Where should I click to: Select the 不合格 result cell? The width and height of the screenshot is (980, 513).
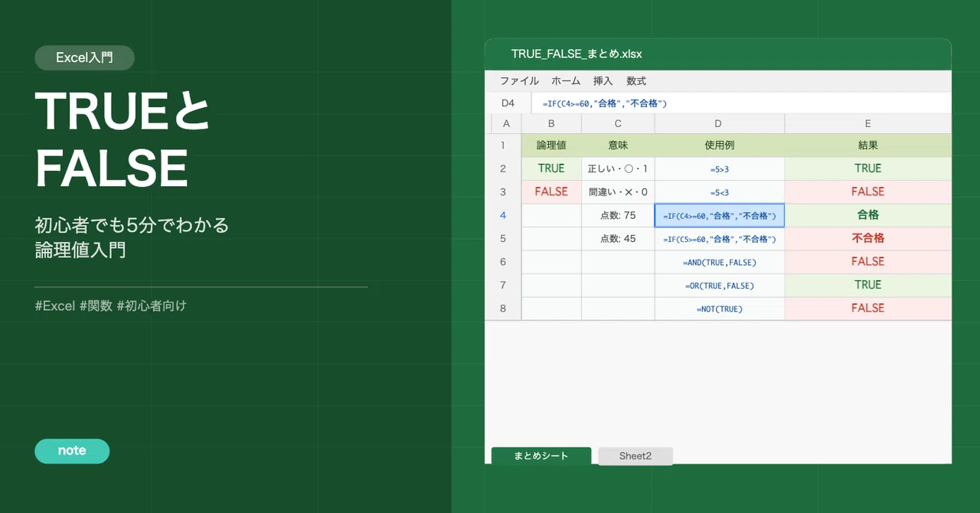(x=868, y=238)
